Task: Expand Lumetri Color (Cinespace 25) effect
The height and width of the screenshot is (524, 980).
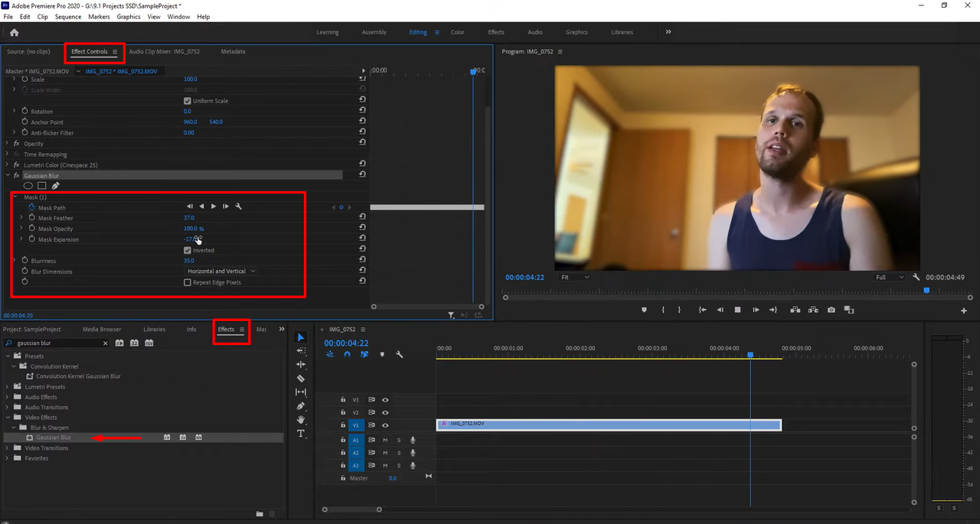Action: click(7, 165)
